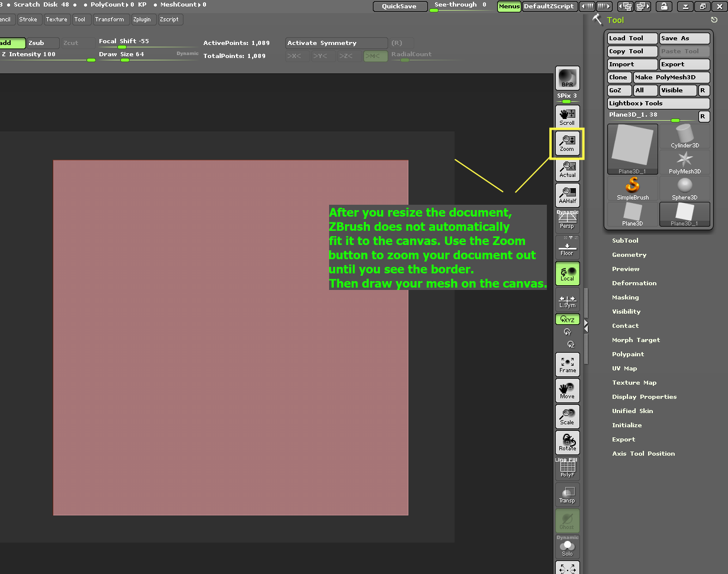This screenshot has width=728, height=574.
Task: Toggle XYZ rotation mode
Action: tap(568, 320)
